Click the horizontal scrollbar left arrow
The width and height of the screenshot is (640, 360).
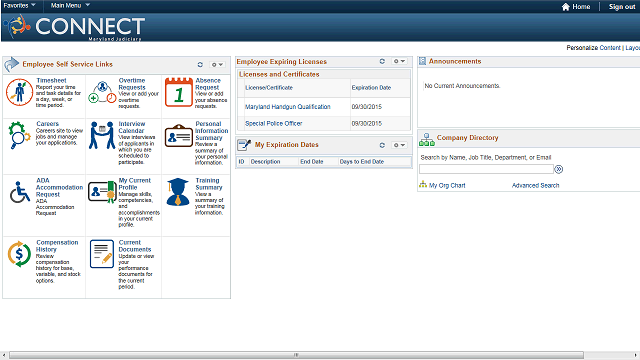click(4, 355)
